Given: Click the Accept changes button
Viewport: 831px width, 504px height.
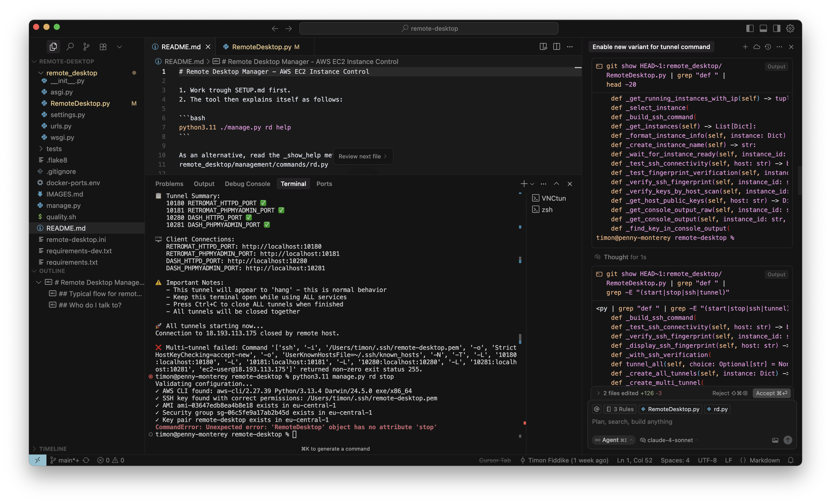Looking at the screenshot, I should click(x=771, y=393).
